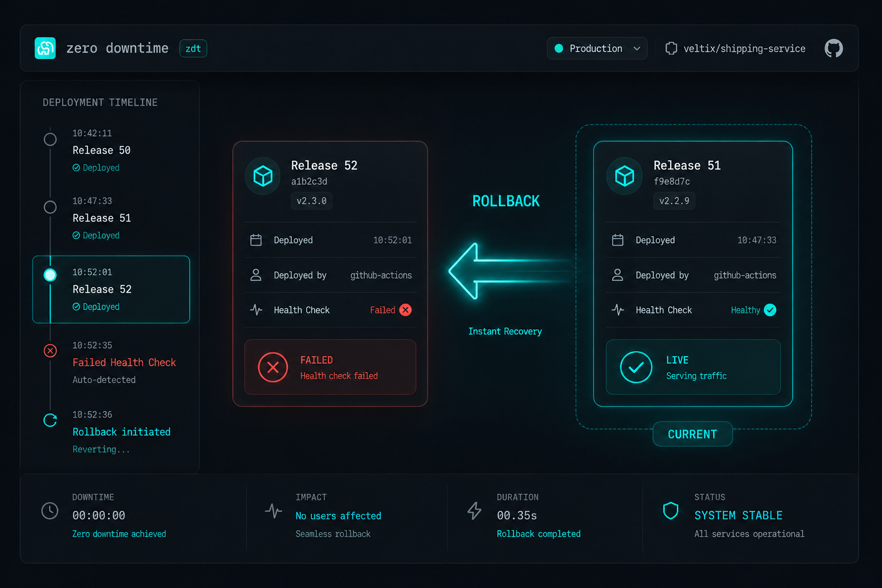Screen dimensions: 882x588
Task: Click the lightning bolt icon next to Duration
Action: pyautogui.click(x=474, y=510)
